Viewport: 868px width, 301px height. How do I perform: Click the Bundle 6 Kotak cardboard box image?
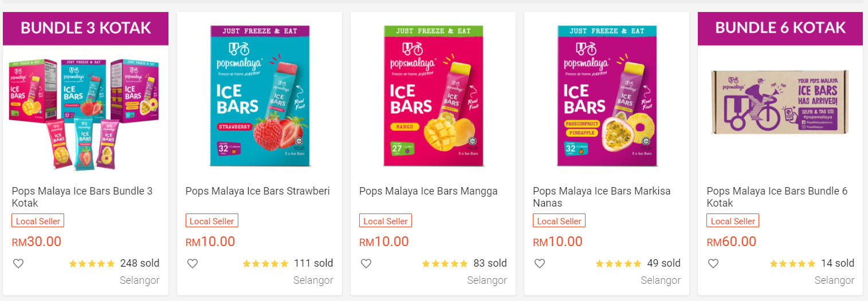[x=780, y=103]
